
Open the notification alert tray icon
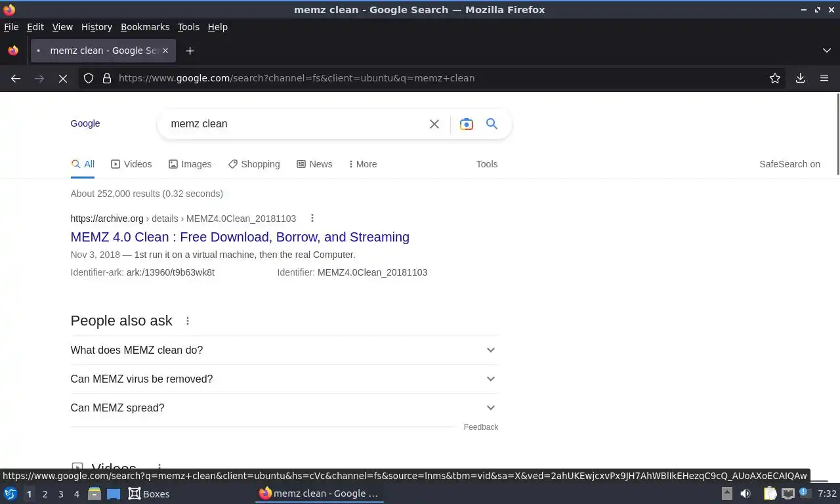point(803,493)
